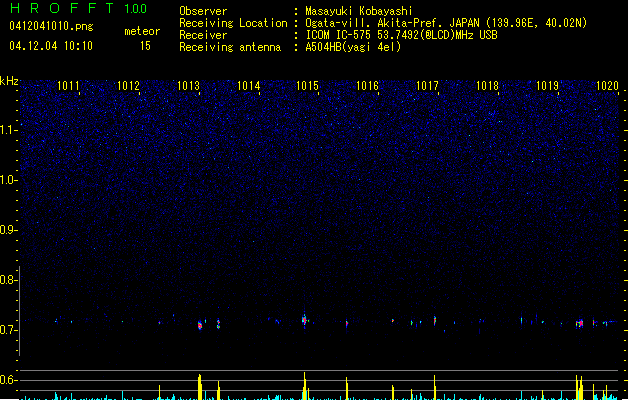Click the ICOM IC-575 receiver details

401,35
